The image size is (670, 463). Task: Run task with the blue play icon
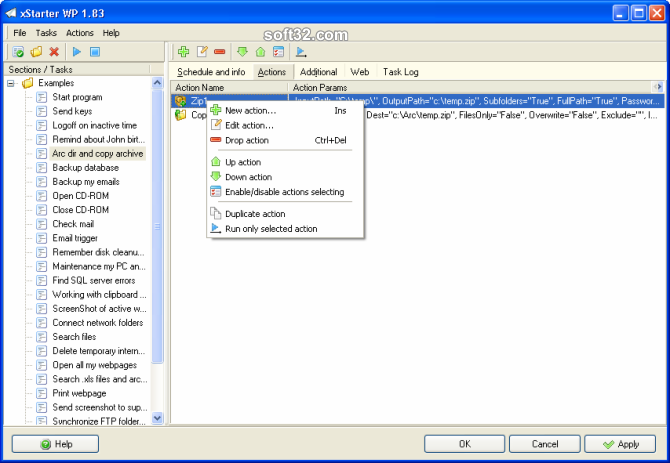[77, 52]
